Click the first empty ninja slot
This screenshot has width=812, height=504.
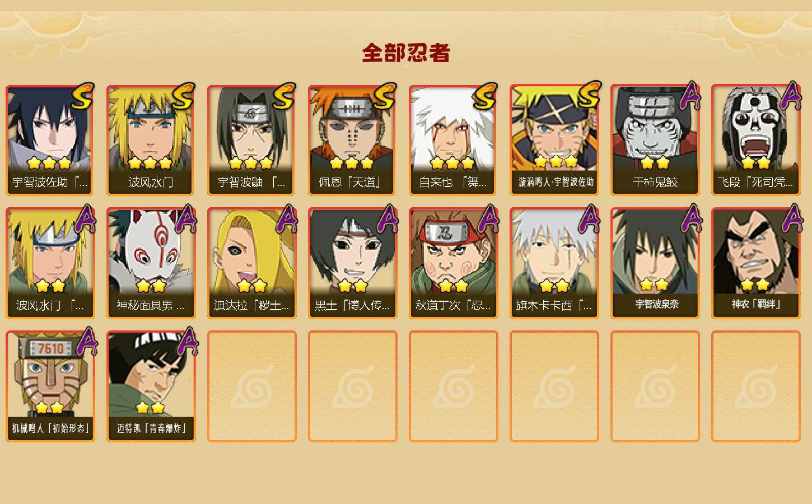[251, 386]
